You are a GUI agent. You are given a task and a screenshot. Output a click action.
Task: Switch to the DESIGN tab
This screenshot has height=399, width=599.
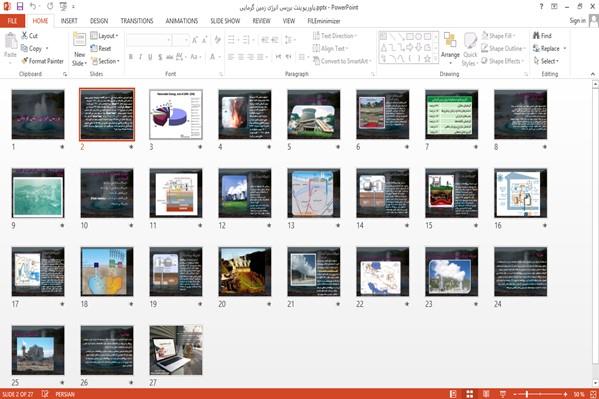click(99, 21)
